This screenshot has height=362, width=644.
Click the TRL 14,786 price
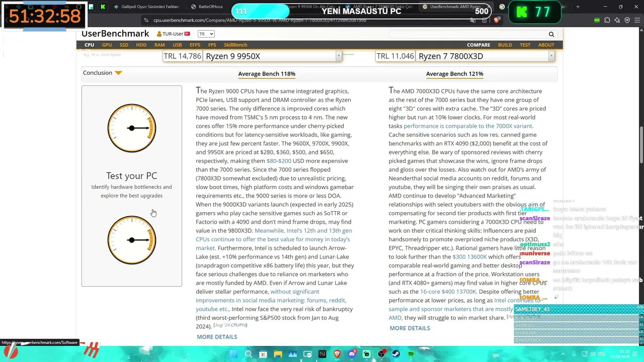(182, 56)
